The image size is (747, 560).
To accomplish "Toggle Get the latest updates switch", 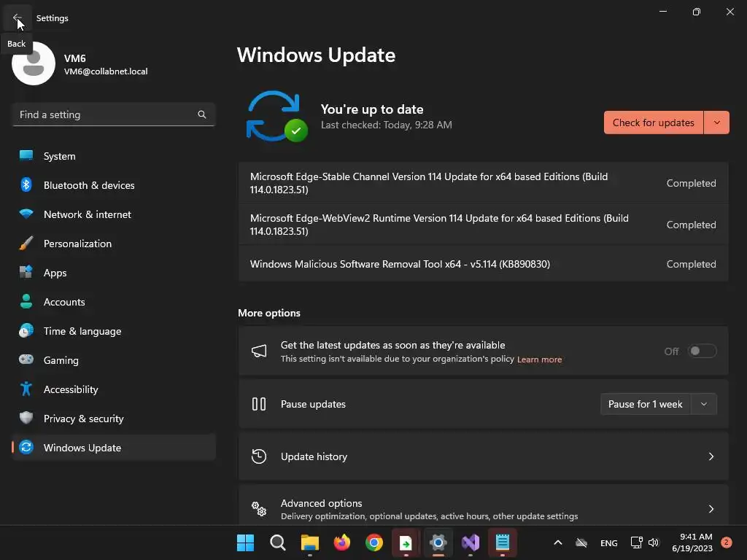I will click(703, 351).
